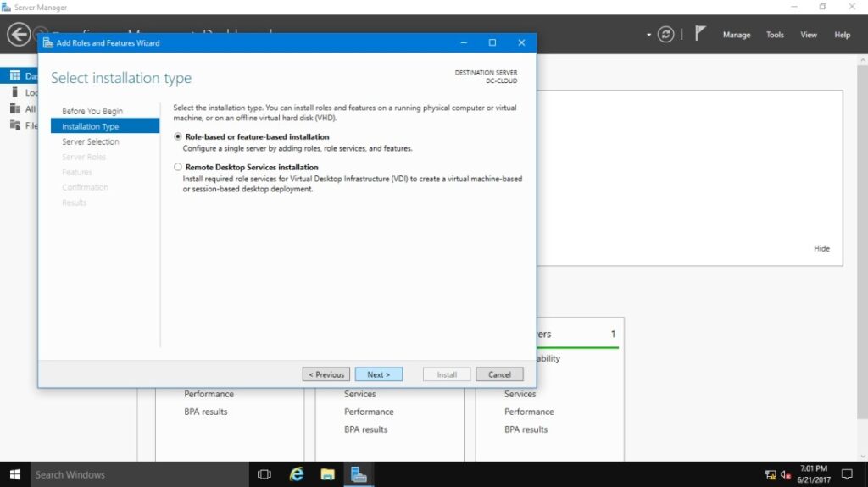Screen dimensions: 868x487
Task: Open the View menu
Action: (x=808, y=35)
